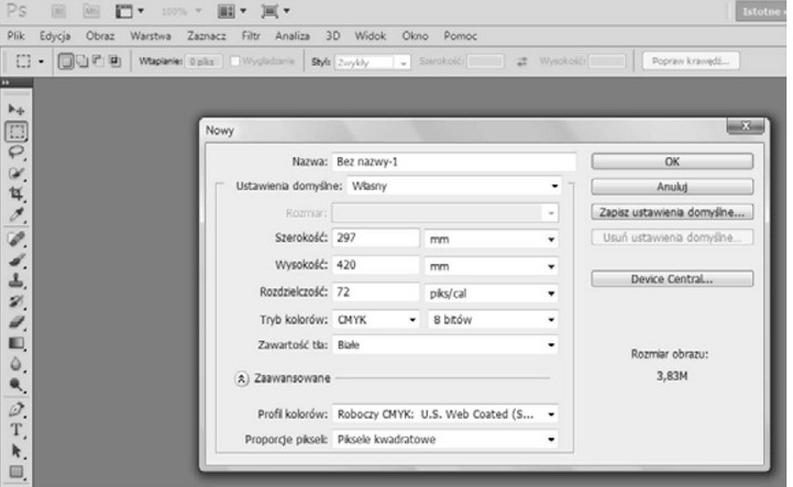Select the Eyedropper tool

(x=17, y=214)
